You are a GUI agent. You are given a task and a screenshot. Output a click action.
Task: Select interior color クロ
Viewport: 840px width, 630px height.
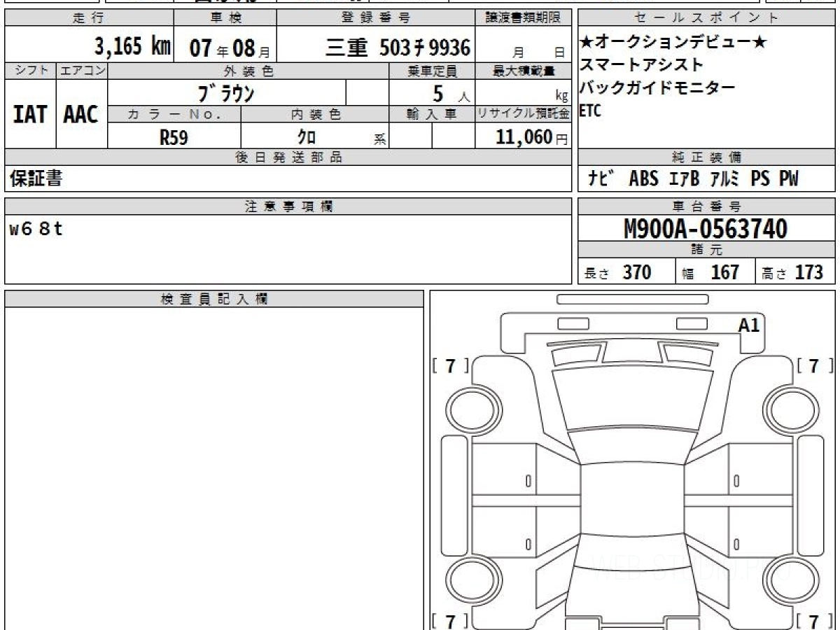pyautogui.click(x=306, y=138)
